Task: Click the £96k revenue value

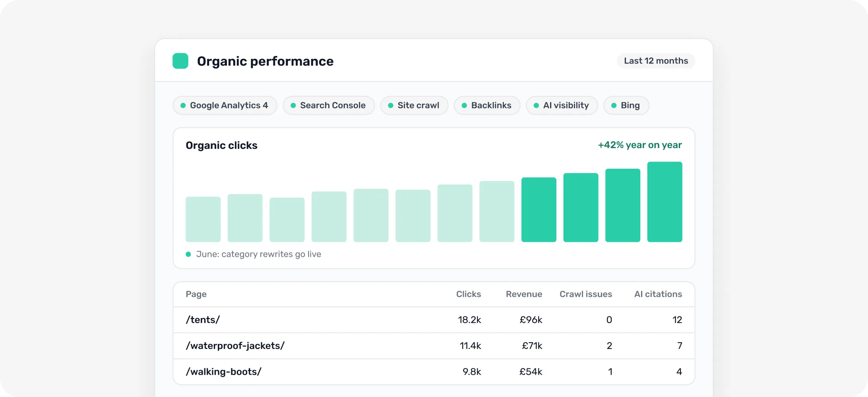Action: click(531, 320)
